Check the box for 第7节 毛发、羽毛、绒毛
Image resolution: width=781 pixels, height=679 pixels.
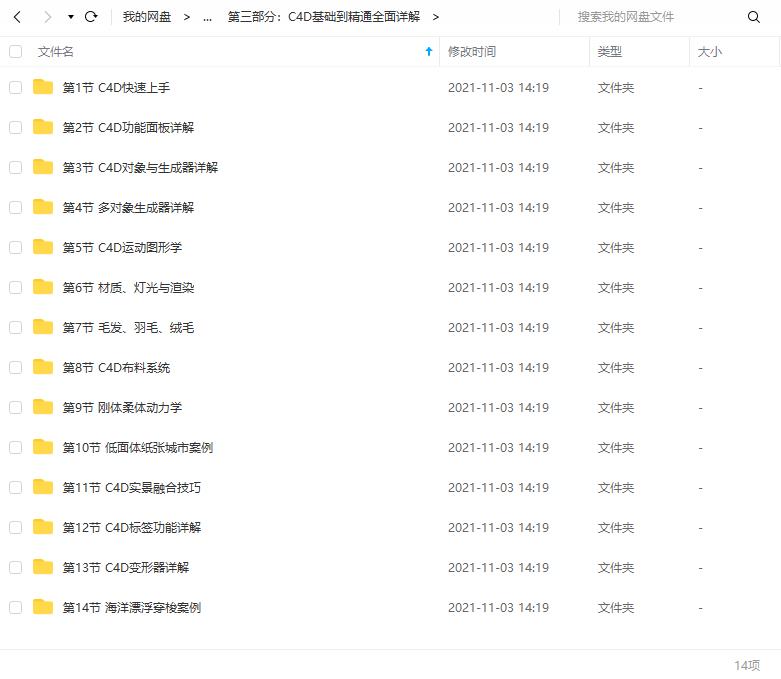point(15,327)
